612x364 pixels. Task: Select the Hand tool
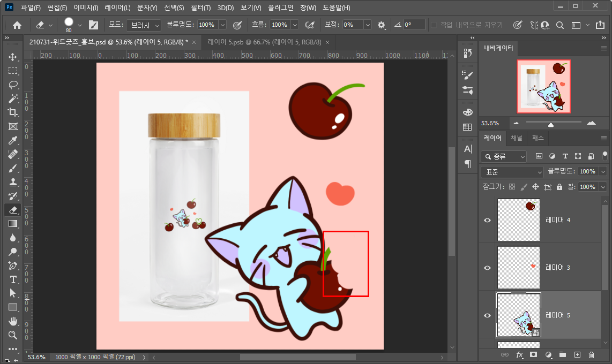(13, 321)
